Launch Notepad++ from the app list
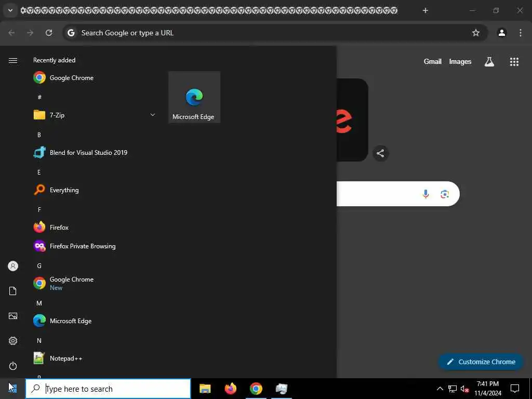532x399 pixels. coord(95,358)
